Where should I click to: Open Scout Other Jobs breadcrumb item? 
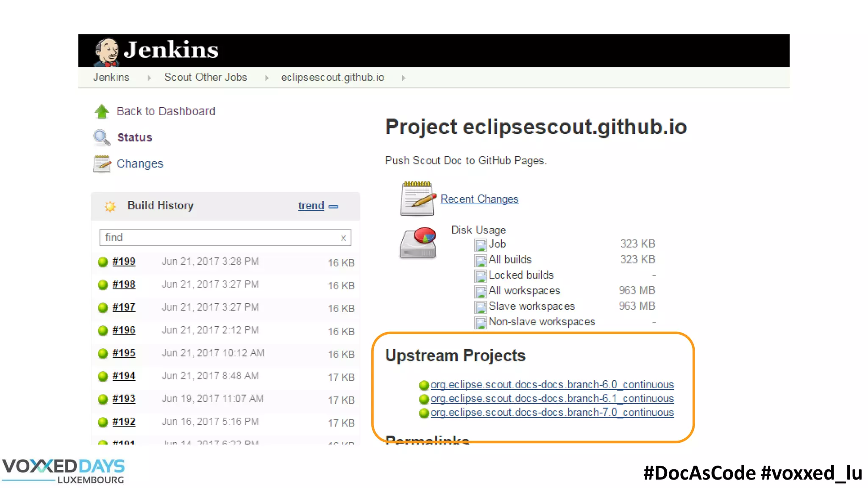click(206, 78)
